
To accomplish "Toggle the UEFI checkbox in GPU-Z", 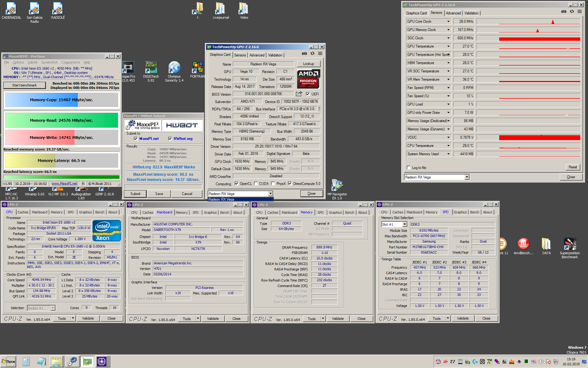I will (x=308, y=94).
